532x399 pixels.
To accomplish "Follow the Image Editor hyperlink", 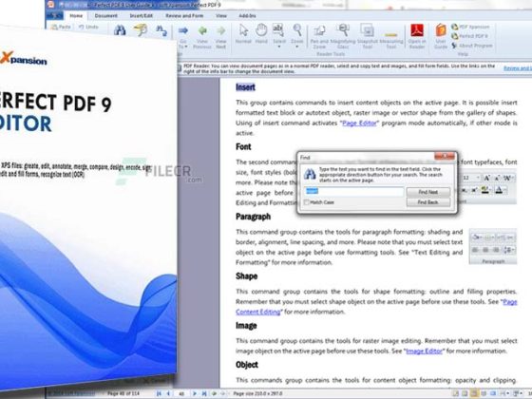I will pos(424,351).
